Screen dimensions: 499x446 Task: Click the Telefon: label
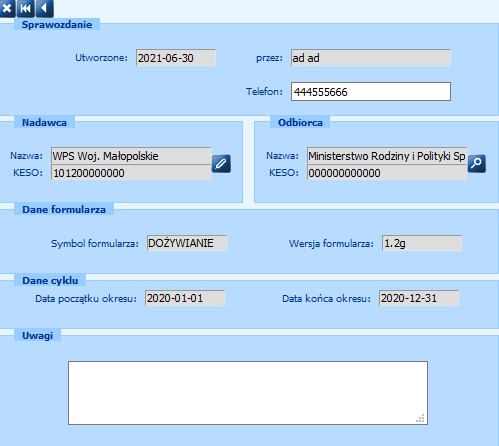point(264,91)
